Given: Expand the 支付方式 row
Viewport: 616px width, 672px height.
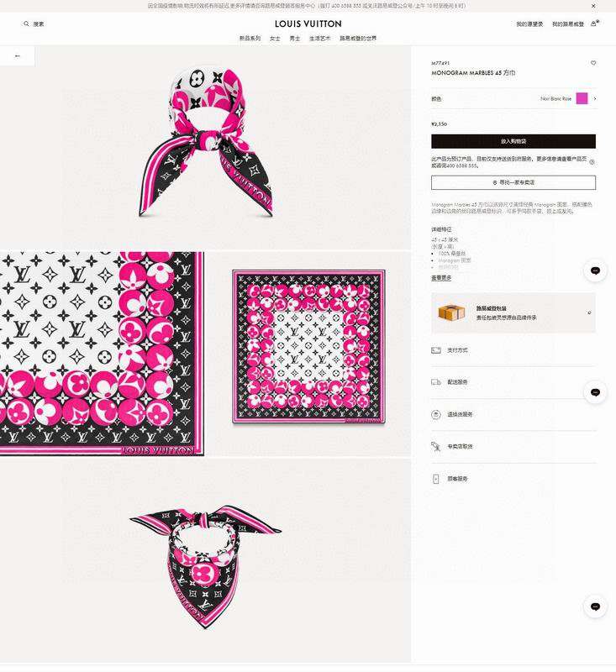Looking at the screenshot, I should 513,350.
